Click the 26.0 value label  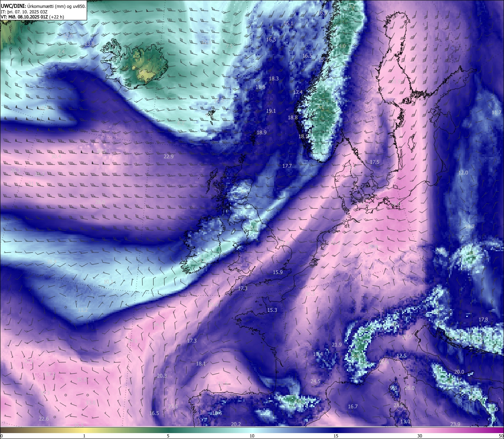coord(409,388)
